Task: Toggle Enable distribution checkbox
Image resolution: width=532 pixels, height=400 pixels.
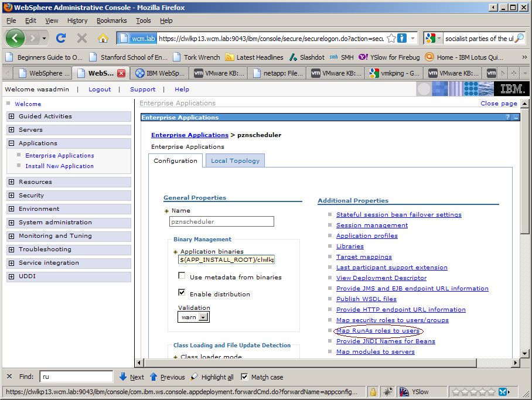Action: 182,292
